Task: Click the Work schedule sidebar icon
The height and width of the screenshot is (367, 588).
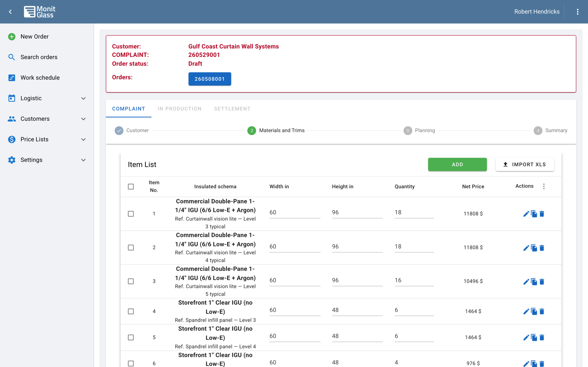Action: [12, 78]
